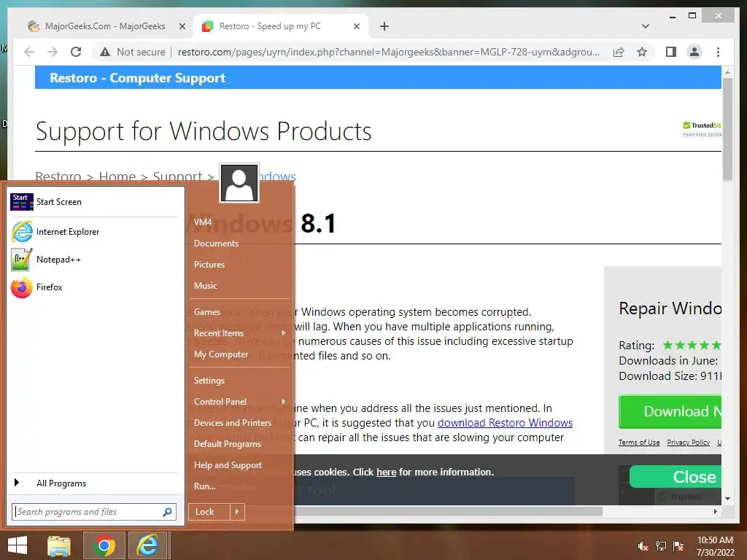Expand Recent Items submenu arrow

tap(284, 332)
